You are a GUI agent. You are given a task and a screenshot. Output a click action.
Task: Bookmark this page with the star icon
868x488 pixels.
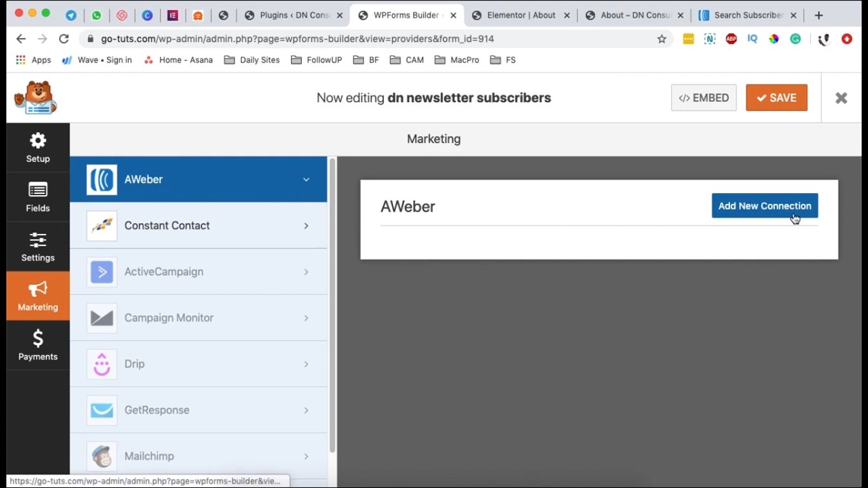coord(661,39)
